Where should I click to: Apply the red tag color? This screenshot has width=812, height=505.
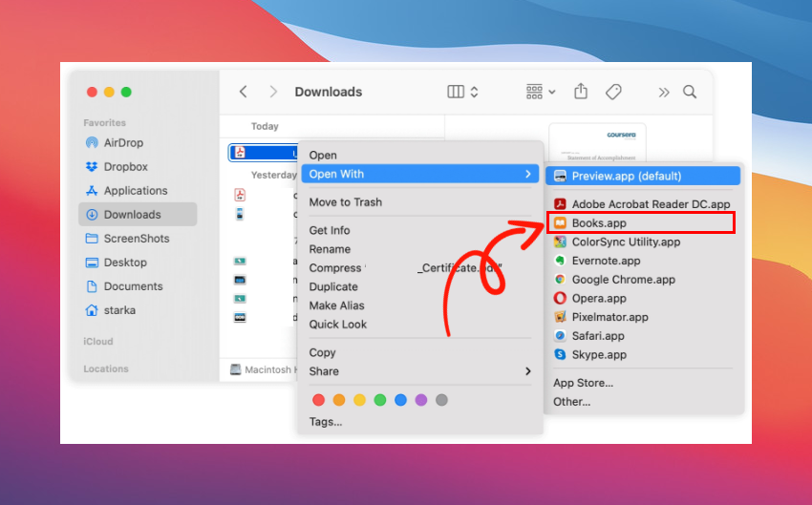[x=318, y=400]
